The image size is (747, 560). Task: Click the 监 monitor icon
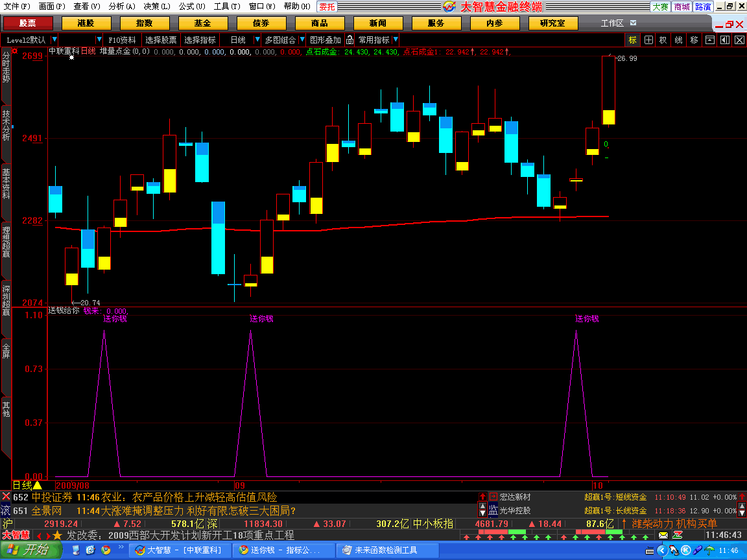[493, 510]
